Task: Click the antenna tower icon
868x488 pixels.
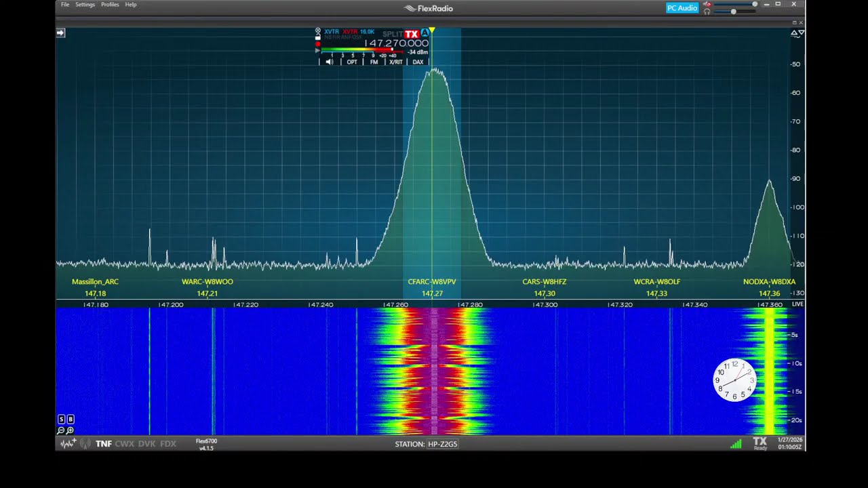Action: (x=85, y=444)
